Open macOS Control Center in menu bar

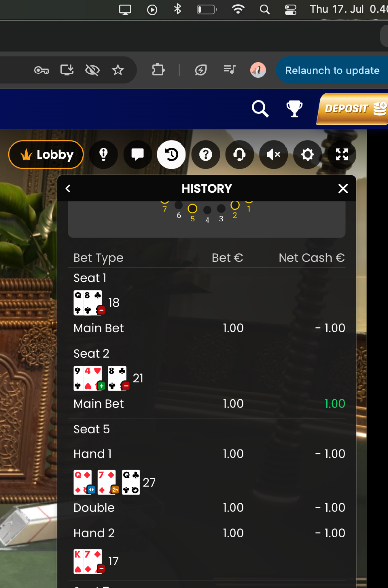tap(291, 9)
